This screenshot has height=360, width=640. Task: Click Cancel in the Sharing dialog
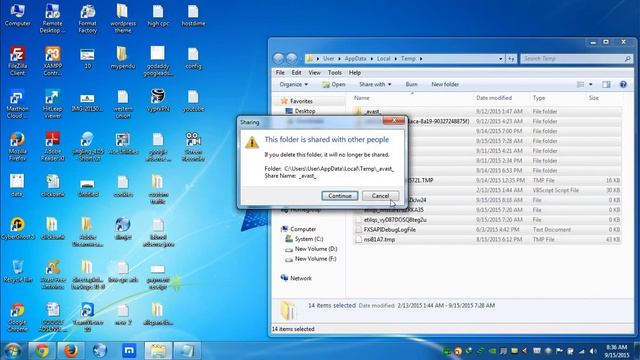pos(380,196)
